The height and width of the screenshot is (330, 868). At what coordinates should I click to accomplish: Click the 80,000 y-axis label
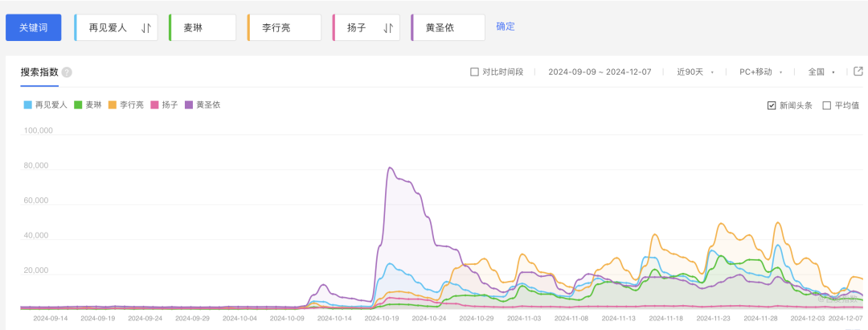pos(38,166)
